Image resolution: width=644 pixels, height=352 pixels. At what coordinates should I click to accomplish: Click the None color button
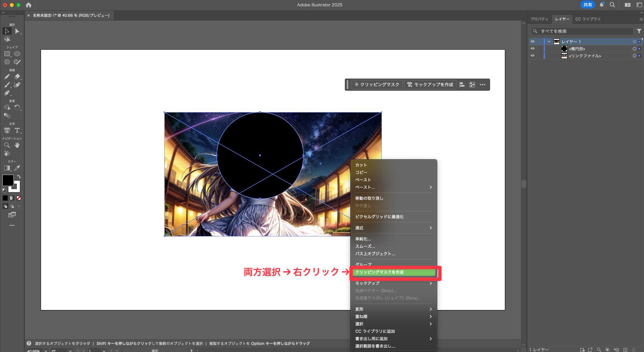[18, 198]
